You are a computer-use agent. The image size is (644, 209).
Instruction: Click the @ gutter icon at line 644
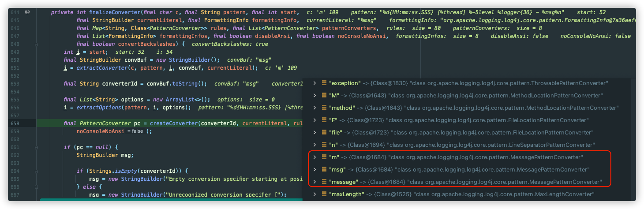click(27, 12)
